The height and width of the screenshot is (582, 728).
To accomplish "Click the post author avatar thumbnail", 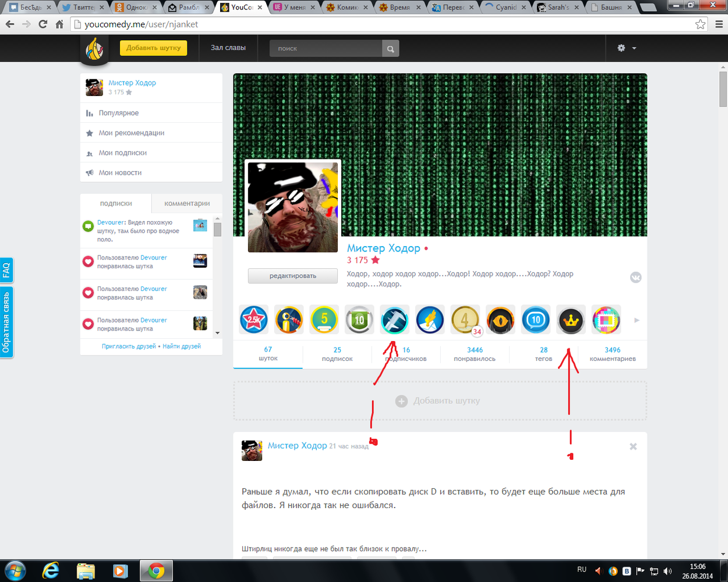I will [x=252, y=450].
